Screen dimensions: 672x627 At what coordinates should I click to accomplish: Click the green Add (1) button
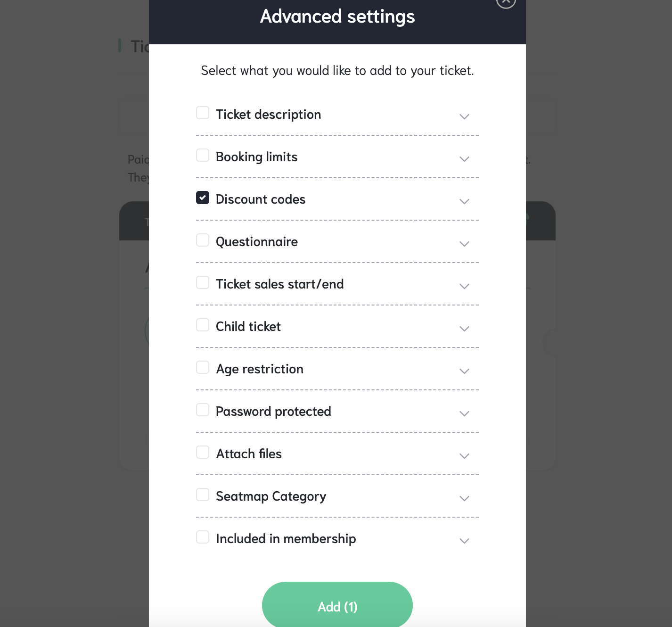pos(337,605)
